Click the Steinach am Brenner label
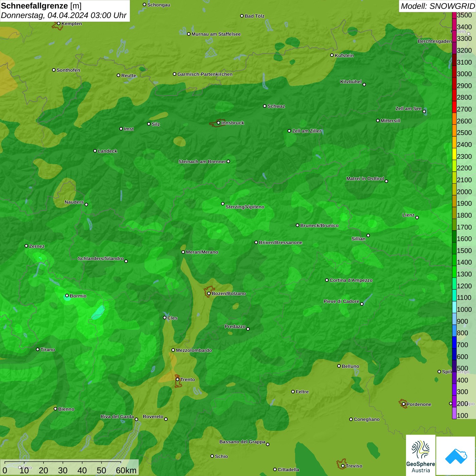 [202, 161]
